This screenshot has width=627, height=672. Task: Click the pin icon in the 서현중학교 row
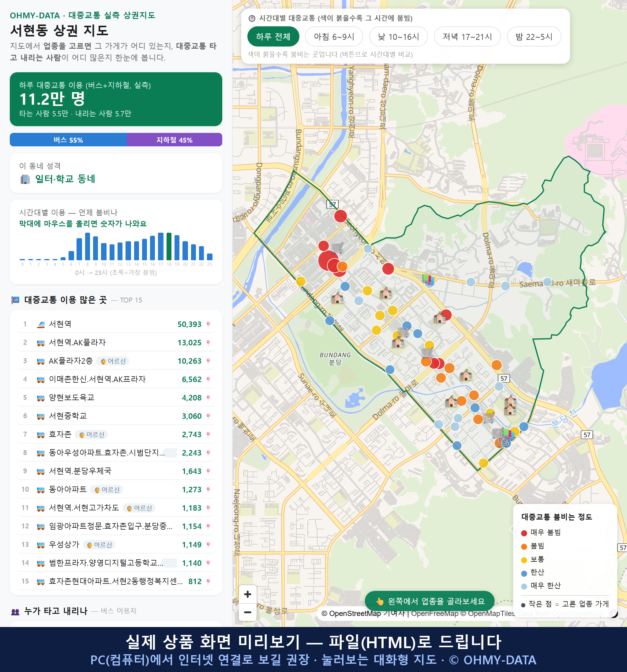(x=208, y=416)
